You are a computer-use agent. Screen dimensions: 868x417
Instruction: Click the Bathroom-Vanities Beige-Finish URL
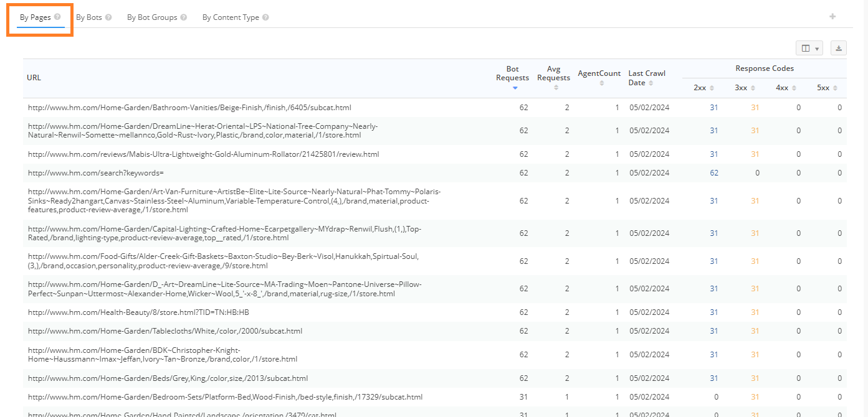click(189, 108)
